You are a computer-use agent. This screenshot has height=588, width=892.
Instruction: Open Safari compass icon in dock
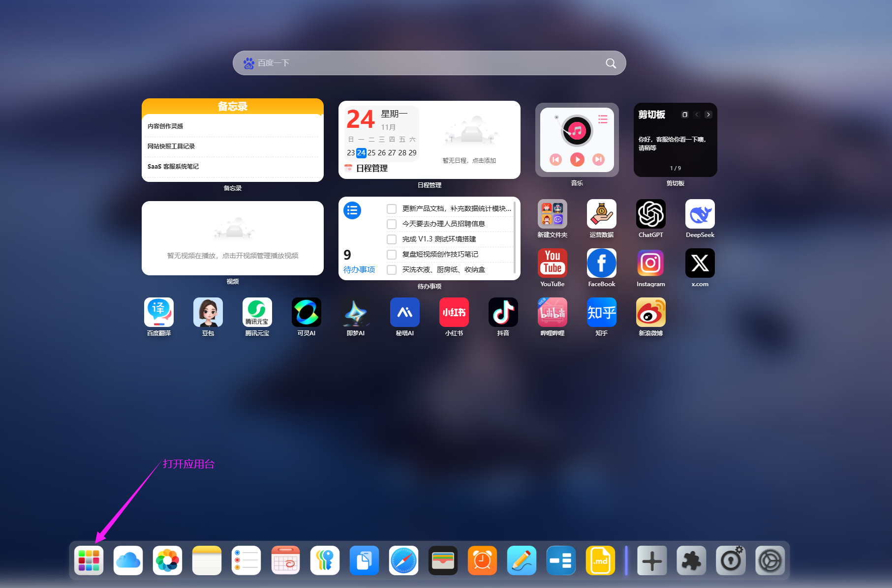click(403, 560)
